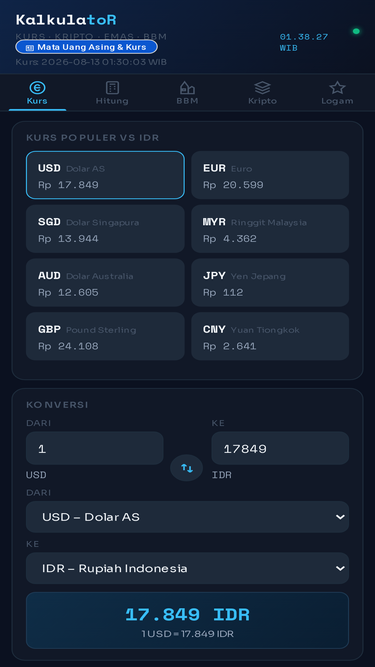Click the green status indicator dot
The width and height of the screenshot is (375, 667).
point(356,31)
